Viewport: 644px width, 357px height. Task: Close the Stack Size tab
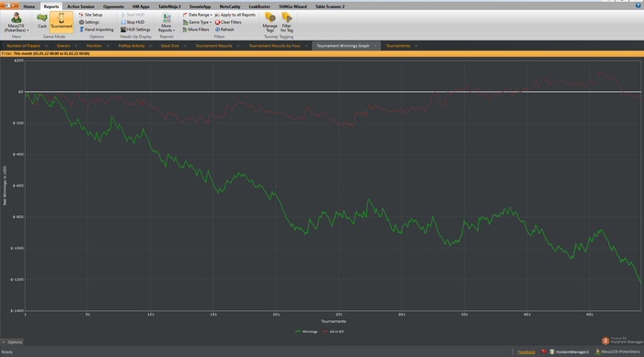click(x=185, y=46)
